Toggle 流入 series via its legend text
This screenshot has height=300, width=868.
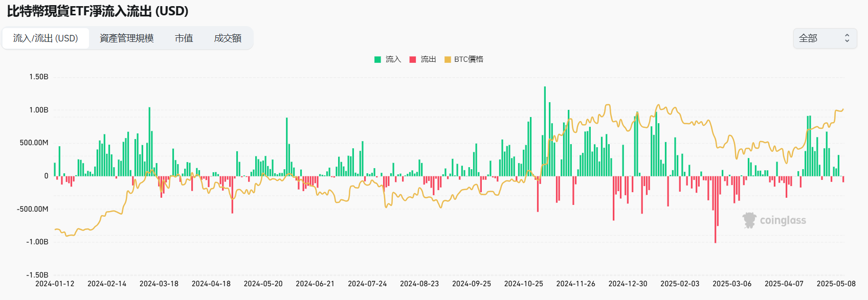coord(393,59)
